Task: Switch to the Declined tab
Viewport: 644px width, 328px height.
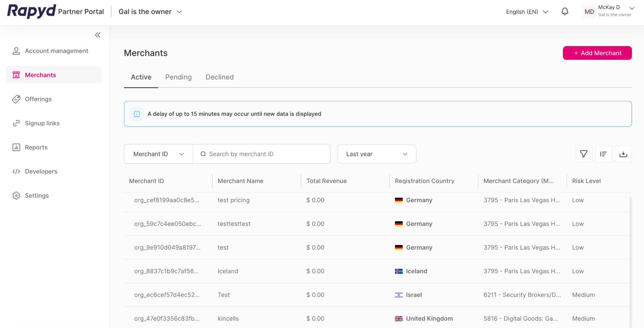Action: [x=219, y=77]
